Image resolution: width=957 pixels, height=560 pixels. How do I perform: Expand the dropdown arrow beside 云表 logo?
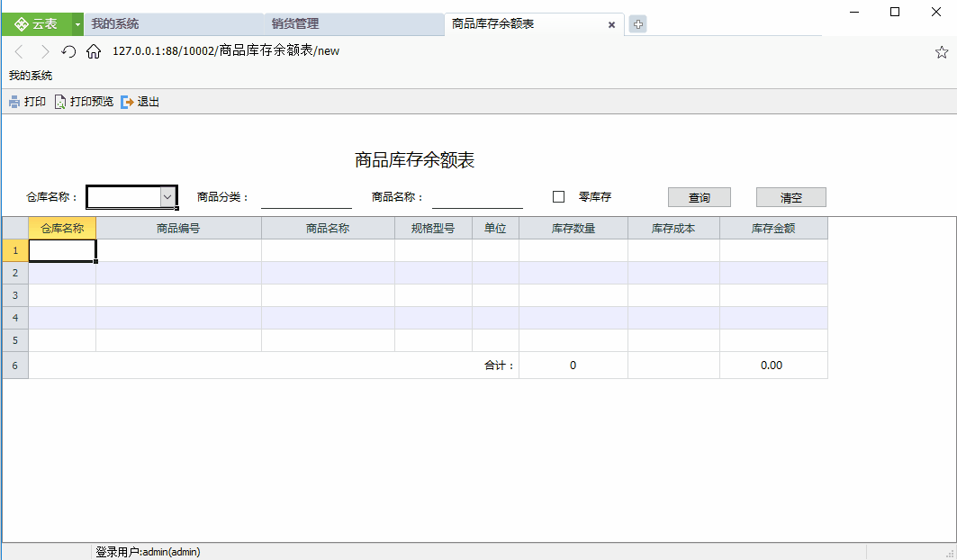77,24
